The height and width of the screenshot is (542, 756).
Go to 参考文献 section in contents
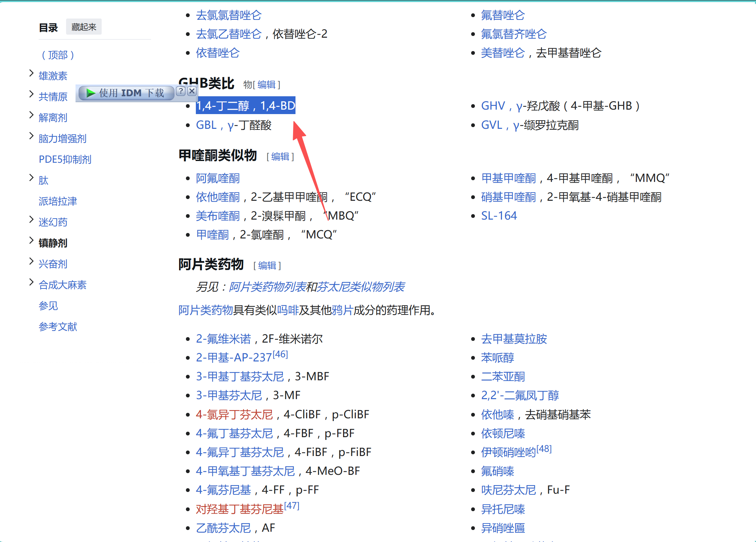click(x=58, y=327)
